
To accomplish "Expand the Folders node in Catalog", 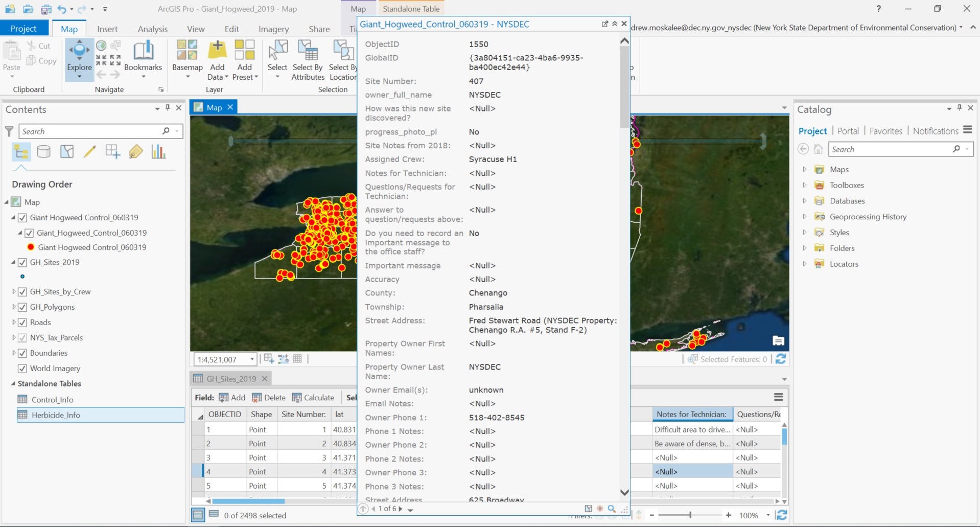I will pos(805,248).
